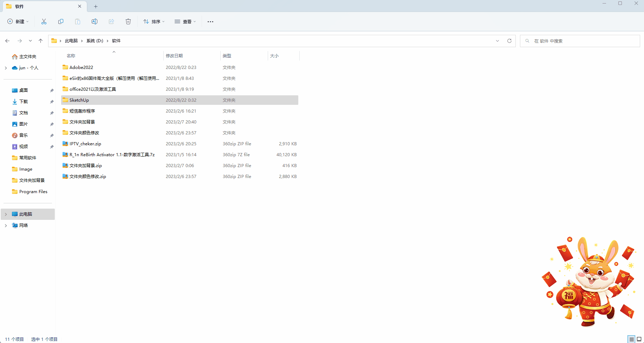The width and height of the screenshot is (644, 343).
Task: Select the 文件夹颜色修改 folder row
Action: 180,133
